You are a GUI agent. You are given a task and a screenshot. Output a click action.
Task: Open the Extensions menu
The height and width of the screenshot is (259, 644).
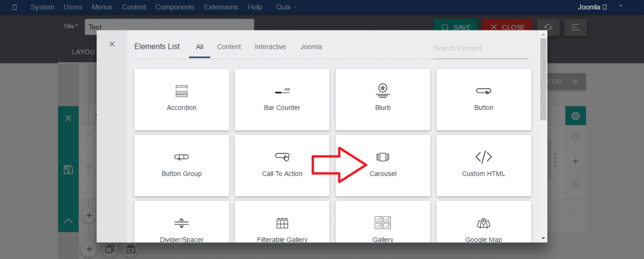[221, 7]
